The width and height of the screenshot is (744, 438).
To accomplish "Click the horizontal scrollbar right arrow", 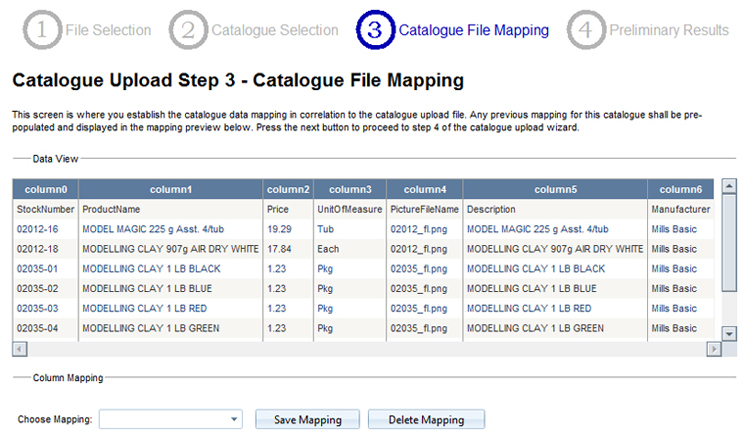I will point(713,349).
